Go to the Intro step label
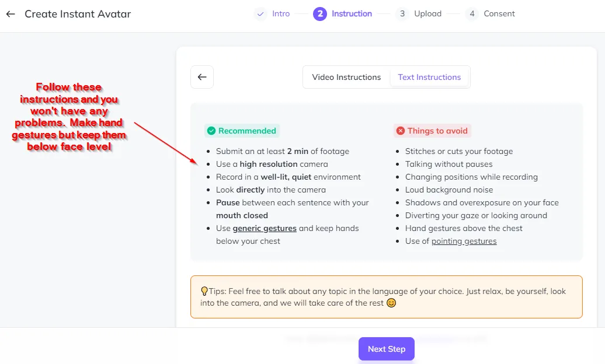 tap(281, 14)
